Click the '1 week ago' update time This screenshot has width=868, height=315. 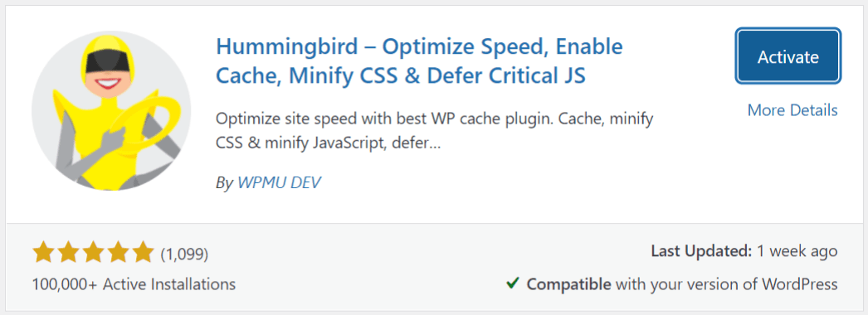point(797,251)
